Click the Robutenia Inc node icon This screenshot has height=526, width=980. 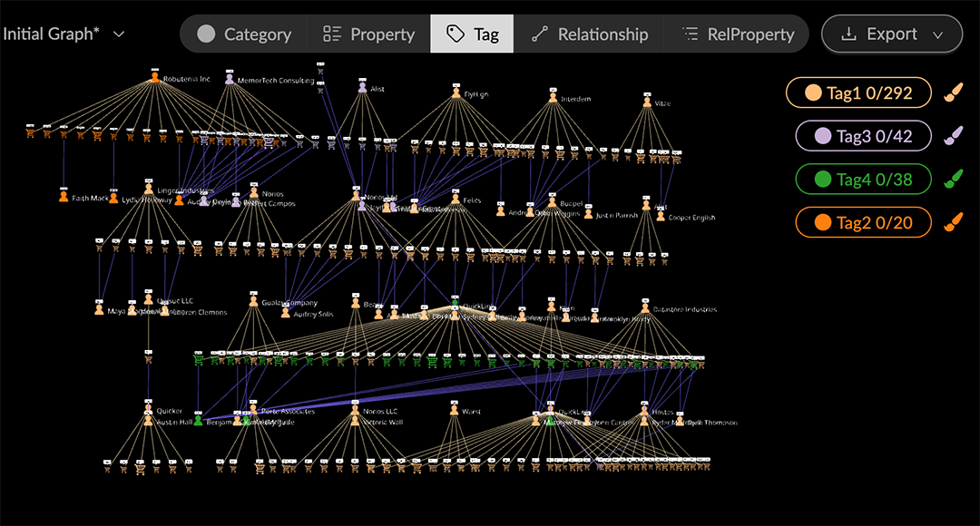(155, 78)
